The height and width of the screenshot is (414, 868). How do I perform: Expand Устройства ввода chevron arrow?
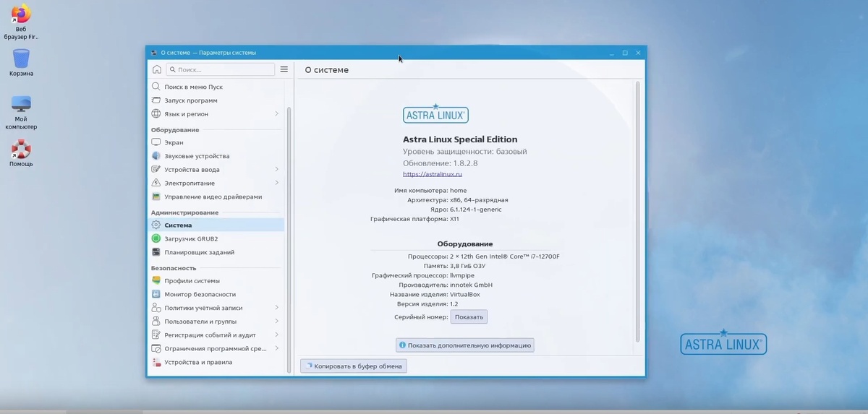point(277,170)
